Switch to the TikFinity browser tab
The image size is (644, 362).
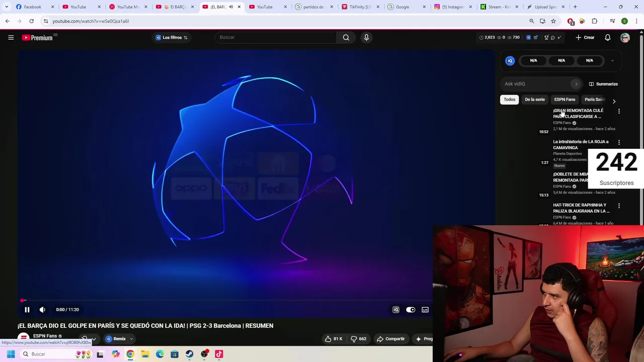[360, 7]
